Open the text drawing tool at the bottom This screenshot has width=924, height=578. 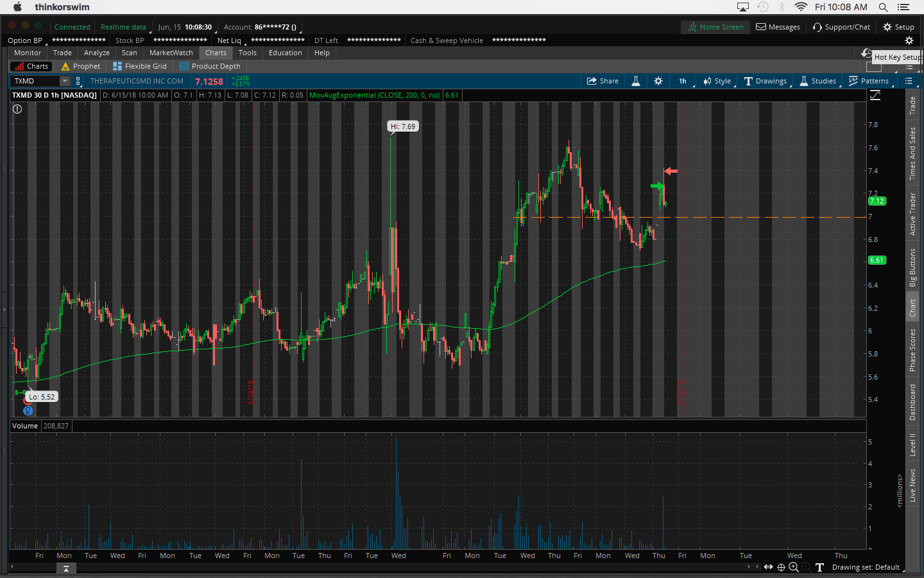pos(819,567)
